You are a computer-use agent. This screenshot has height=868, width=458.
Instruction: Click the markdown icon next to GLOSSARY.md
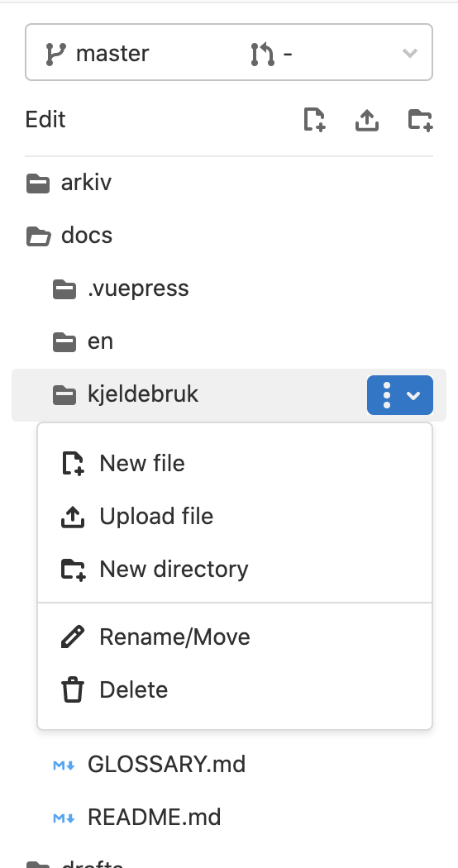64,765
